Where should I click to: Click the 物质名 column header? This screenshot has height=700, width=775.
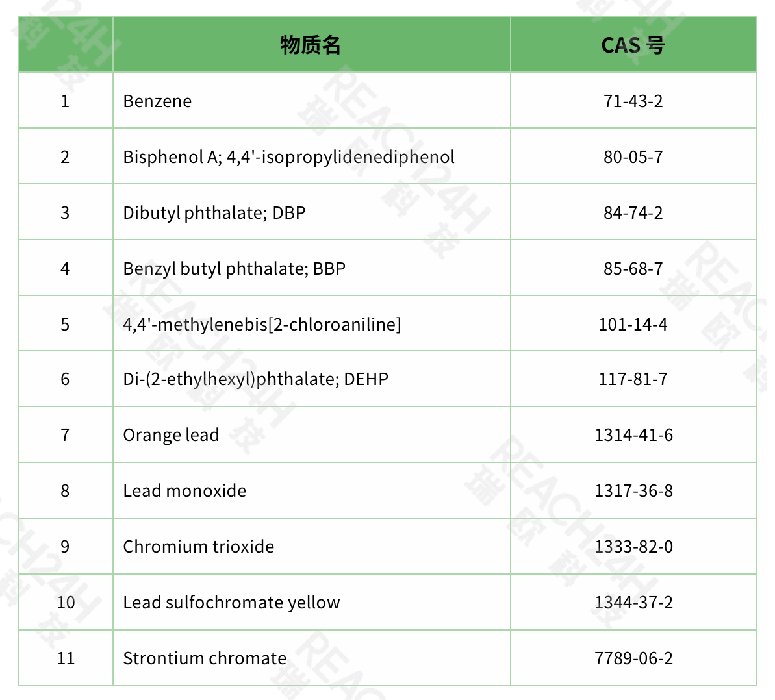311,45
